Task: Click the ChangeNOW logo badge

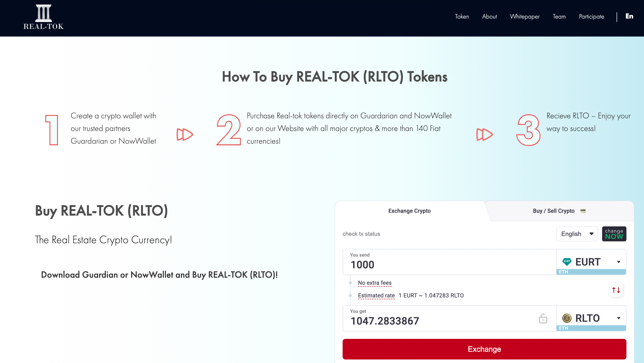Action: click(614, 234)
